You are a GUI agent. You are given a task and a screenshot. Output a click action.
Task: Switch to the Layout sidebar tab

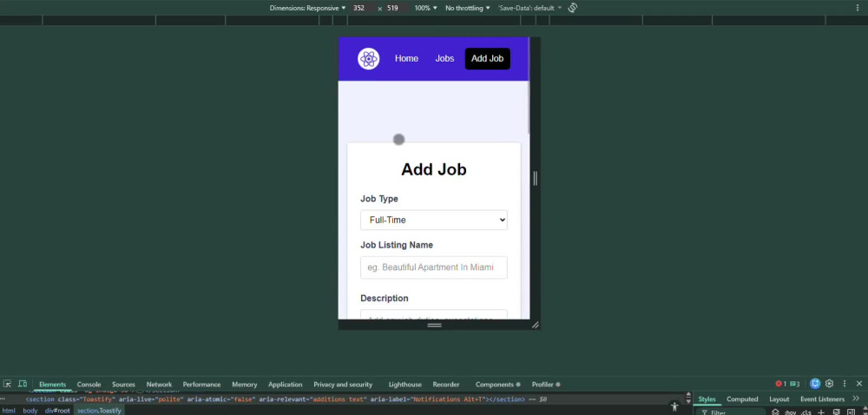click(779, 399)
